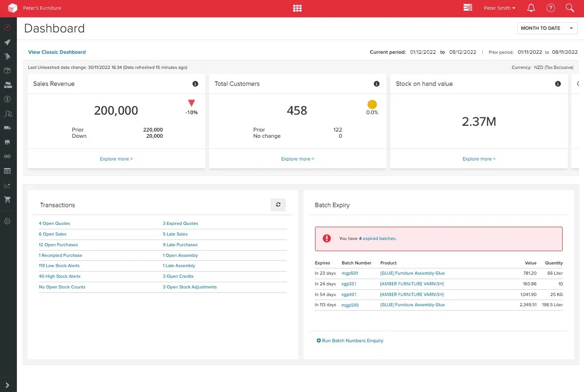Refresh the Transactions panel
The width and height of the screenshot is (584, 392).
click(278, 204)
